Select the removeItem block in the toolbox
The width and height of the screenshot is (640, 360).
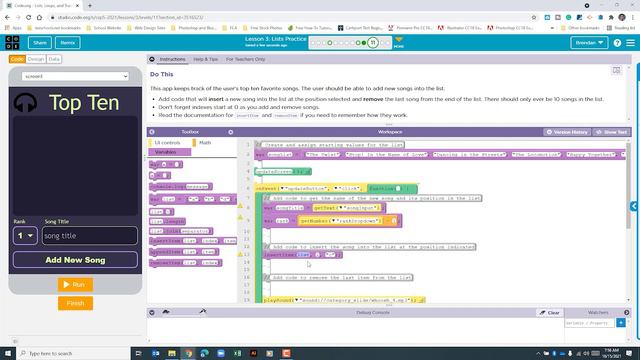coord(186,262)
